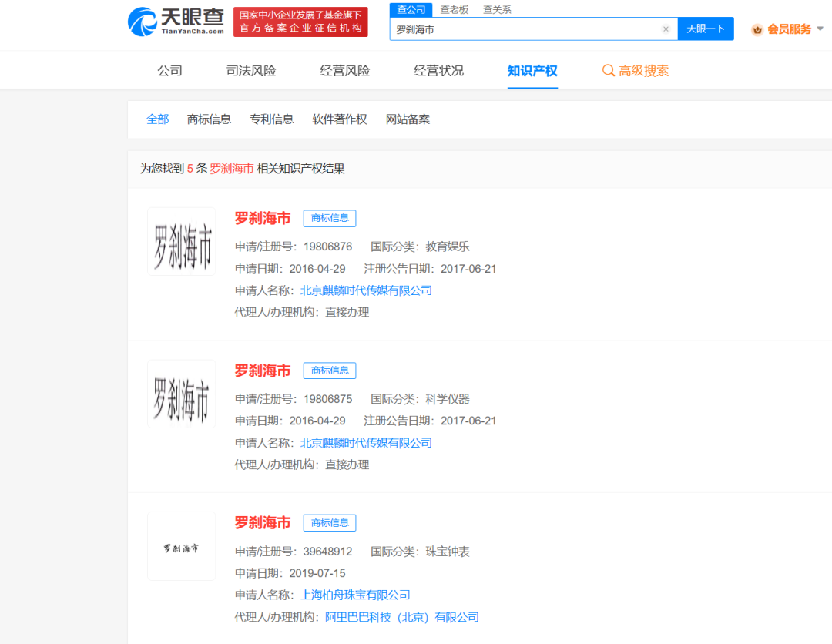Open the 公司 results tab
The image size is (832, 644).
point(169,71)
